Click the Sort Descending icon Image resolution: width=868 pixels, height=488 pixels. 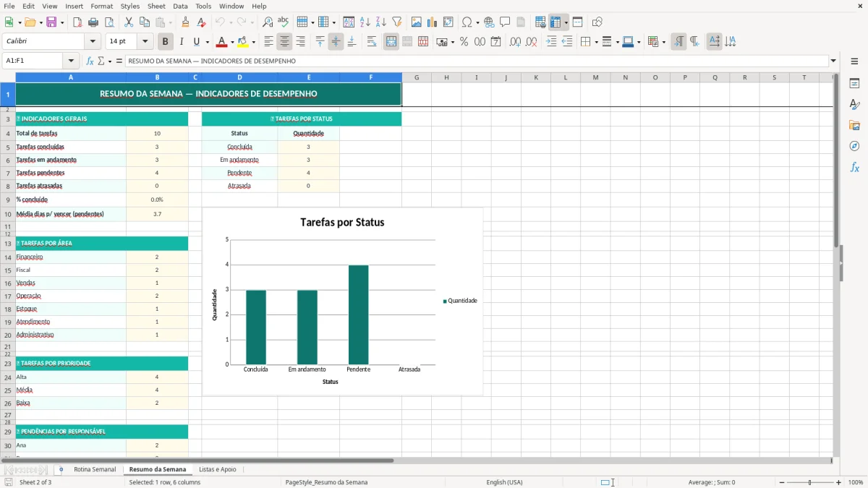coord(380,22)
